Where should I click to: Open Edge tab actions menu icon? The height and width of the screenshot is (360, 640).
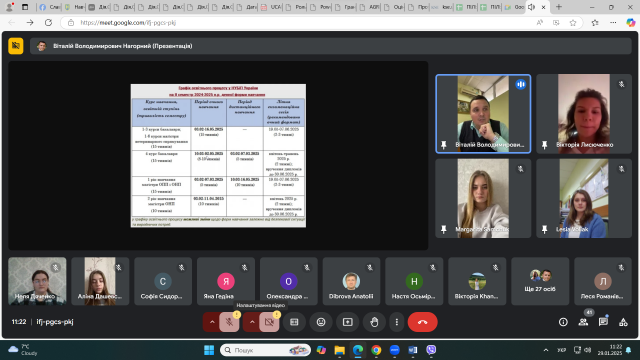[x=25, y=7]
